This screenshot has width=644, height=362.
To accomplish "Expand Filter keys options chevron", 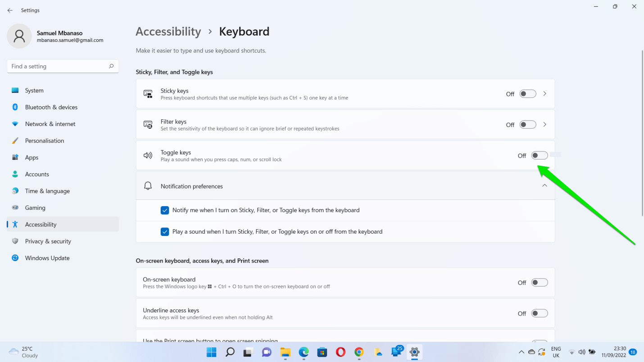I will (544, 124).
